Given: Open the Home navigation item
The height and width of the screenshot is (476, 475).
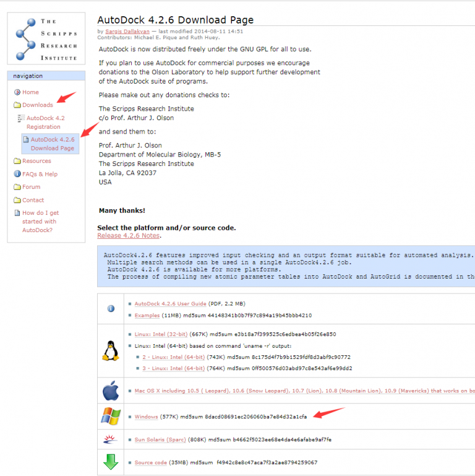Looking at the screenshot, I should [x=30, y=92].
